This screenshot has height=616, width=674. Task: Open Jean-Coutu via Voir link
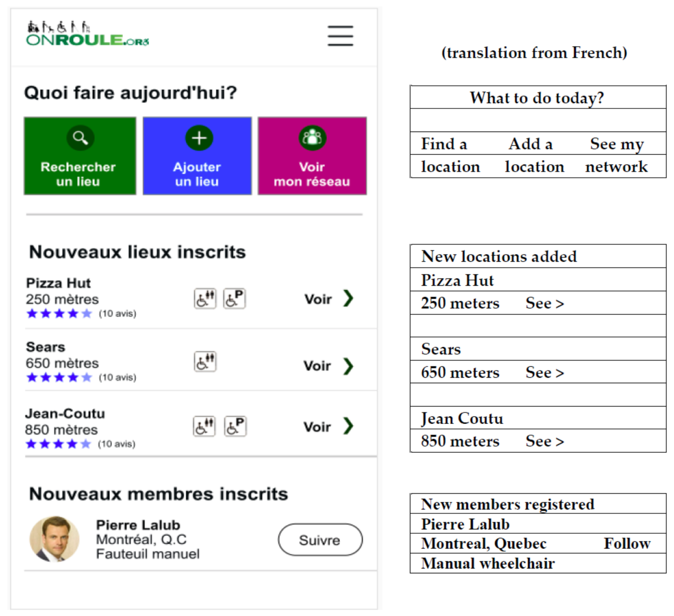coord(317,427)
